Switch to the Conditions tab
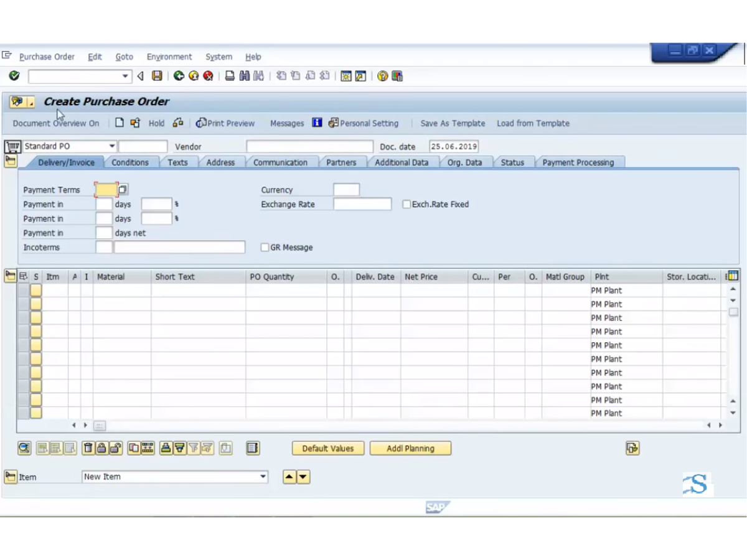The height and width of the screenshot is (560, 747). click(x=130, y=162)
